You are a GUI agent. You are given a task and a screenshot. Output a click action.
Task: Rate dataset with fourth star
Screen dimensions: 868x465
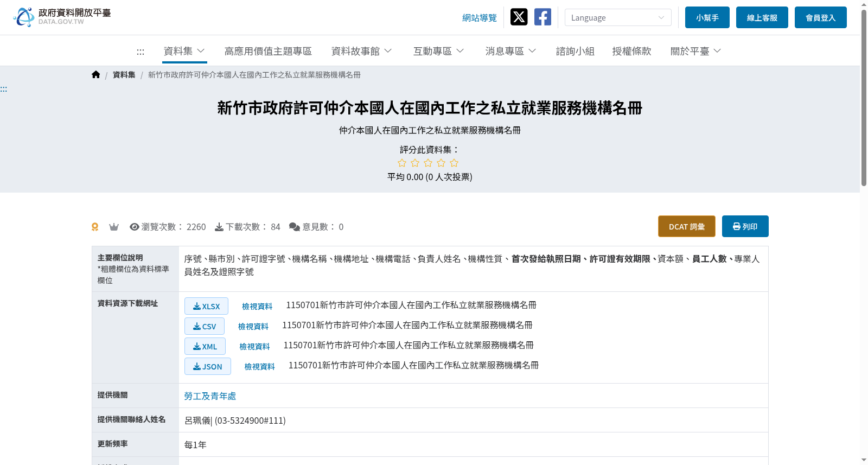pyautogui.click(x=441, y=163)
